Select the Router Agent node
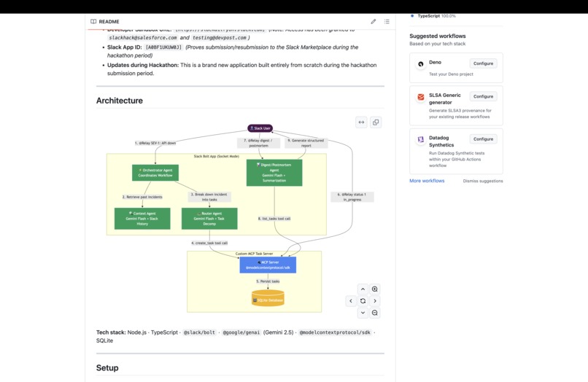 (x=209, y=219)
